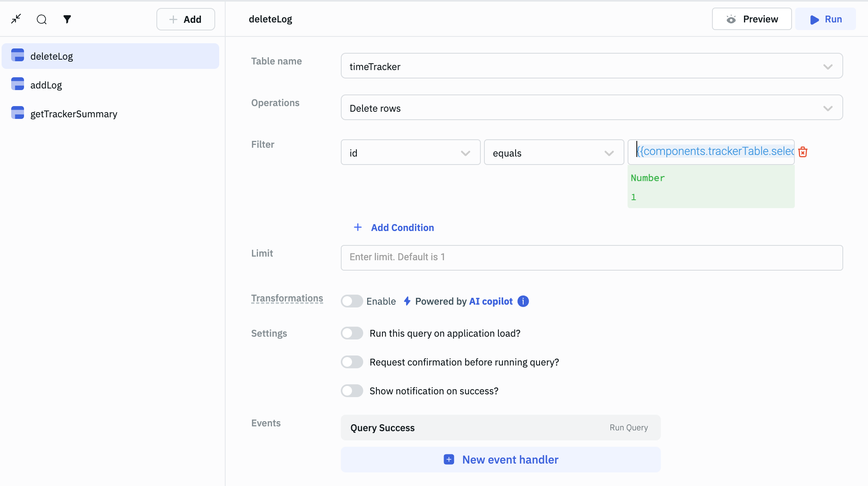This screenshot has height=486, width=868.
Task: Select the getTrackerSummary query
Action: point(74,114)
